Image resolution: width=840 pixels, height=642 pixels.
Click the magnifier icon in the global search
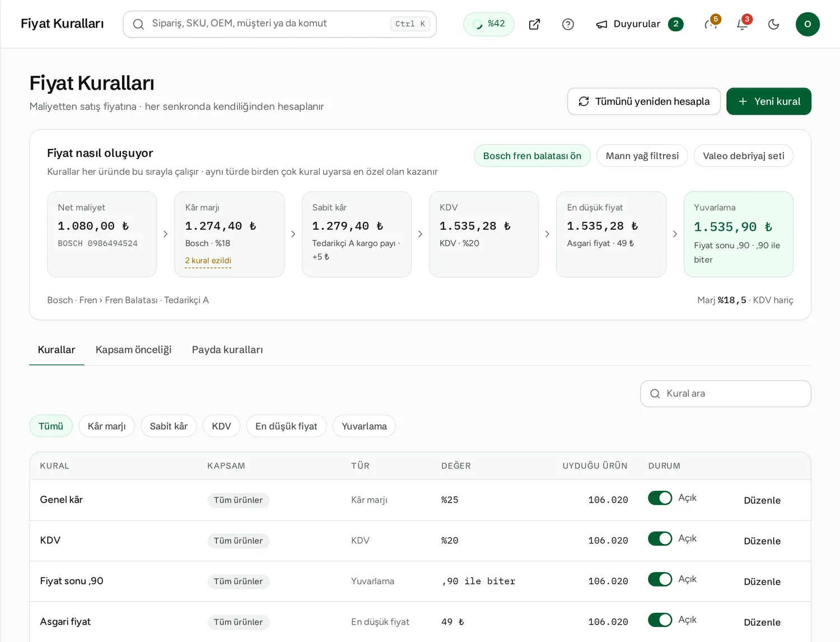tap(138, 24)
